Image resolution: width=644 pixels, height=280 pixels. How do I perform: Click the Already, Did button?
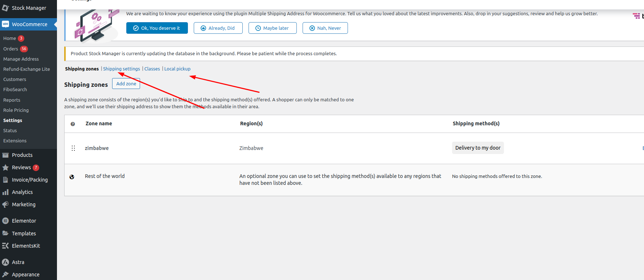point(218,28)
